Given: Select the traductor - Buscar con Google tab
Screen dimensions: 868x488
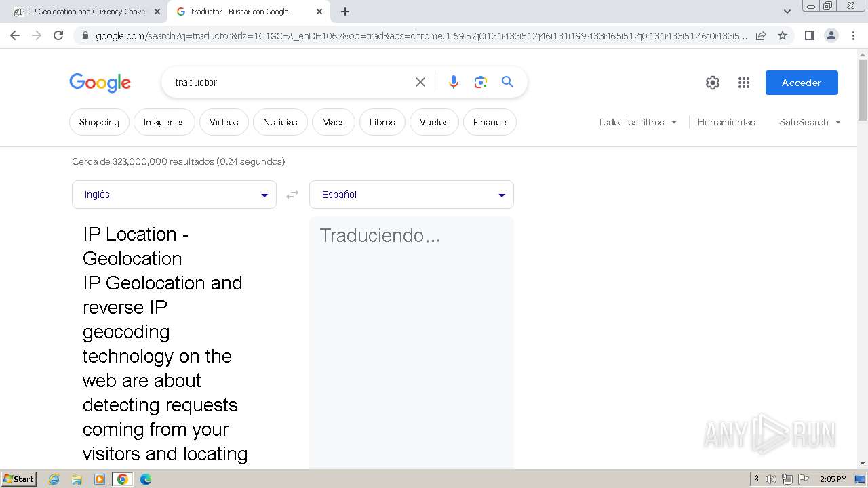Looking at the screenshot, I should 248,12.
